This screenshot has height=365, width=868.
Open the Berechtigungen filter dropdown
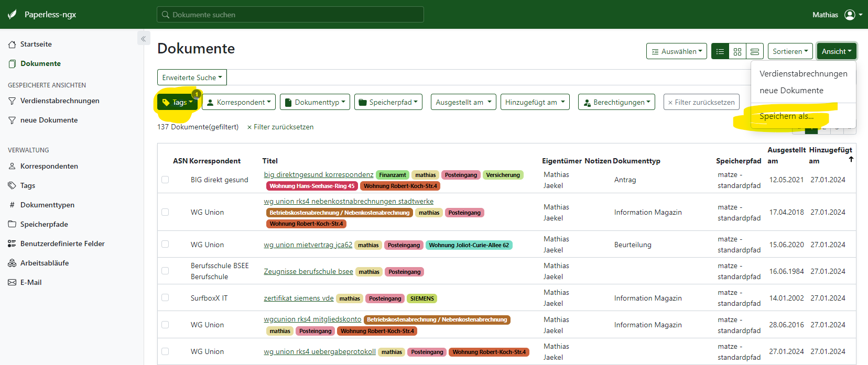(617, 102)
